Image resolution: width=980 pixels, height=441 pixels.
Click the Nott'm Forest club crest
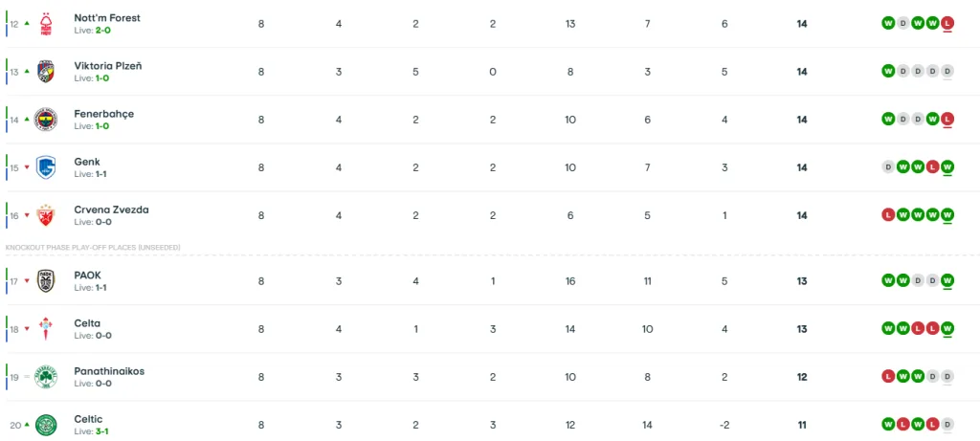coord(46,24)
